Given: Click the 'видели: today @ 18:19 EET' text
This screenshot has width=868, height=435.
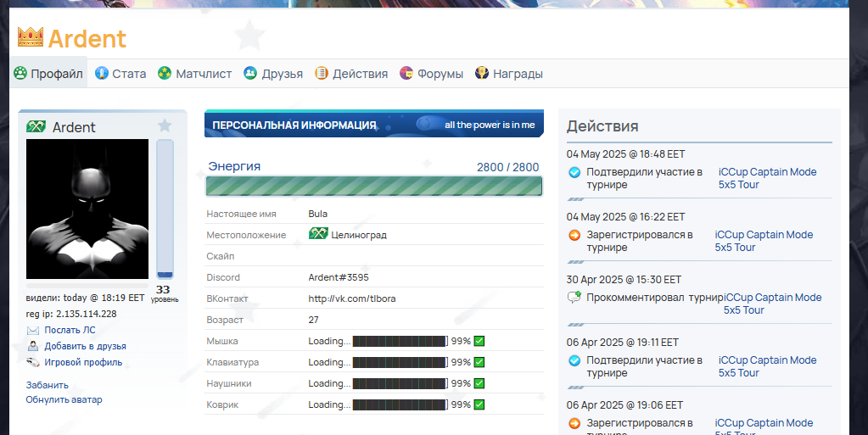Looking at the screenshot, I should tap(85, 298).
